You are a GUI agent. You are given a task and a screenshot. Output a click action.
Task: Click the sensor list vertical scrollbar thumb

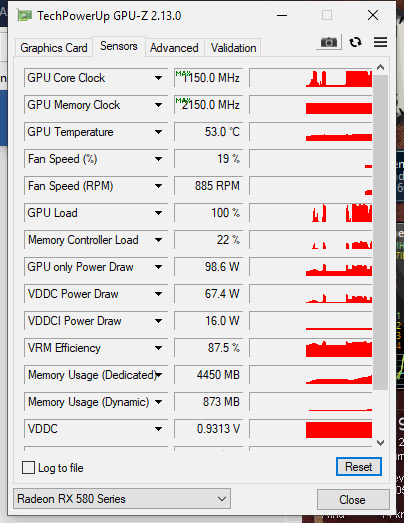point(380,232)
